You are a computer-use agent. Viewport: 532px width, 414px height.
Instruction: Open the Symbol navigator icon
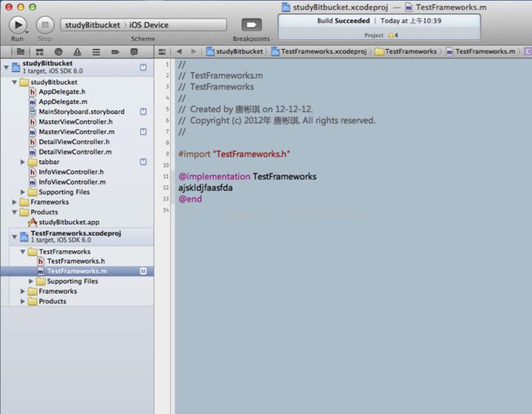40,52
